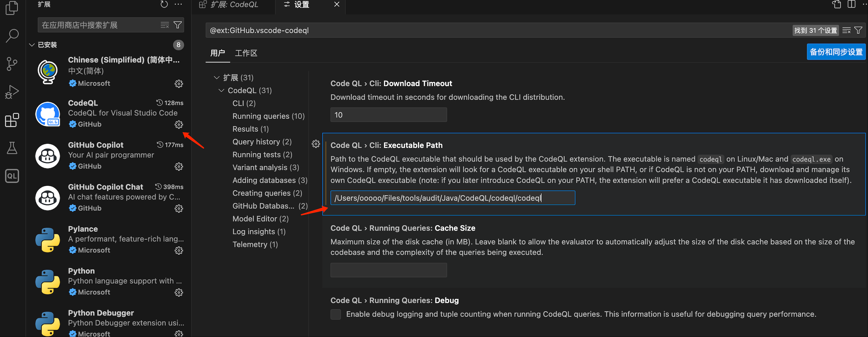The height and width of the screenshot is (337, 868).
Task: Open the Explorer view in activity bar
Action: coord(12,8)
